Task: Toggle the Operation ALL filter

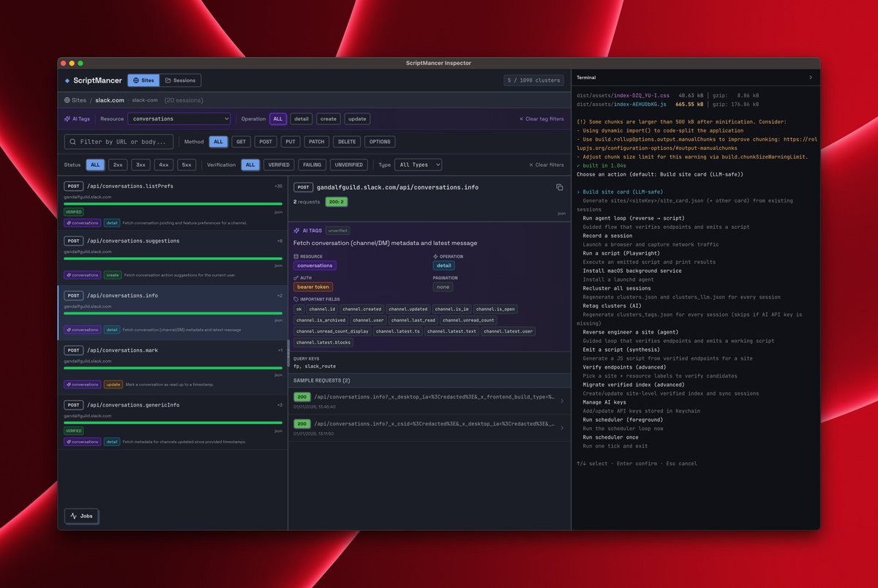Action: pos(278,118)
